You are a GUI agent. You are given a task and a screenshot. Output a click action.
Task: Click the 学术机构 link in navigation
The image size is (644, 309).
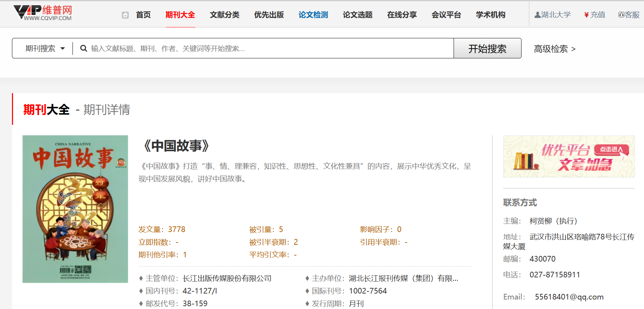(491, 15)
